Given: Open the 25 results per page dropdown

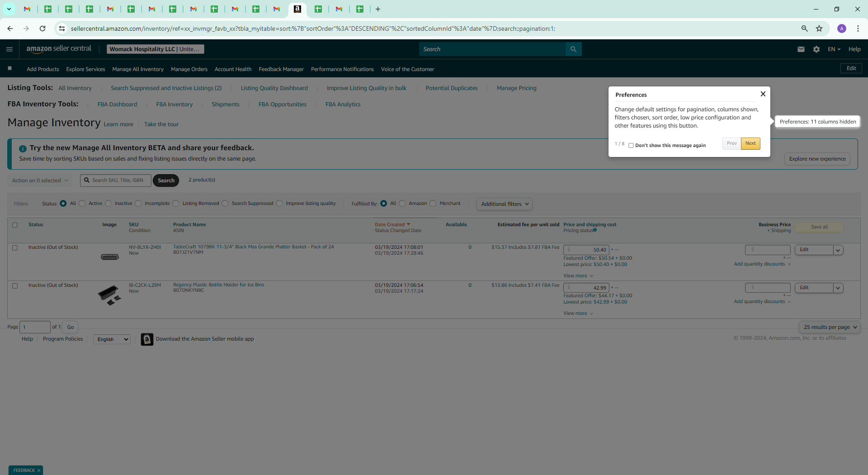Looking at the screenshot, I should click(830, 327).
